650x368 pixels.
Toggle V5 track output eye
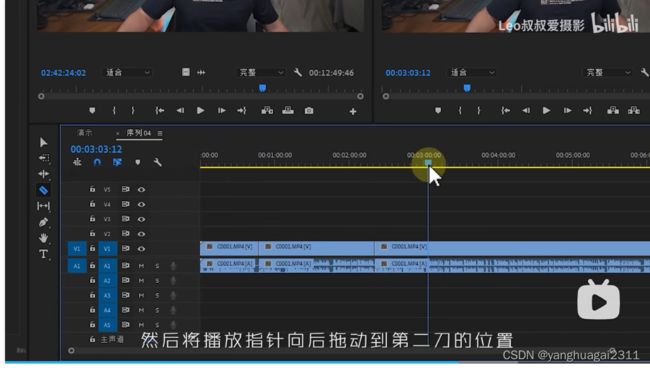coord(141,189)
